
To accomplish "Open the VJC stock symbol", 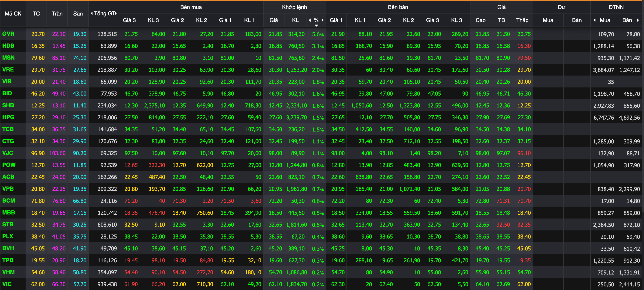I will click(8, 153).
